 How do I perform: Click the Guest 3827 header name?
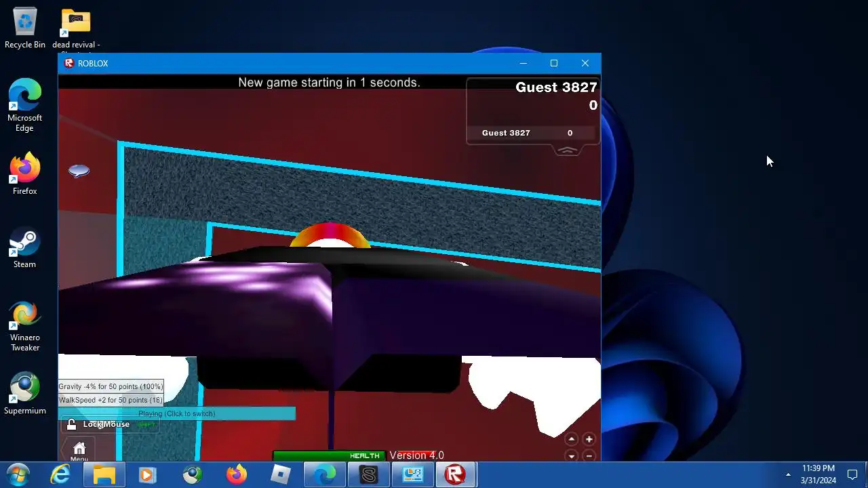click(556, 87)
